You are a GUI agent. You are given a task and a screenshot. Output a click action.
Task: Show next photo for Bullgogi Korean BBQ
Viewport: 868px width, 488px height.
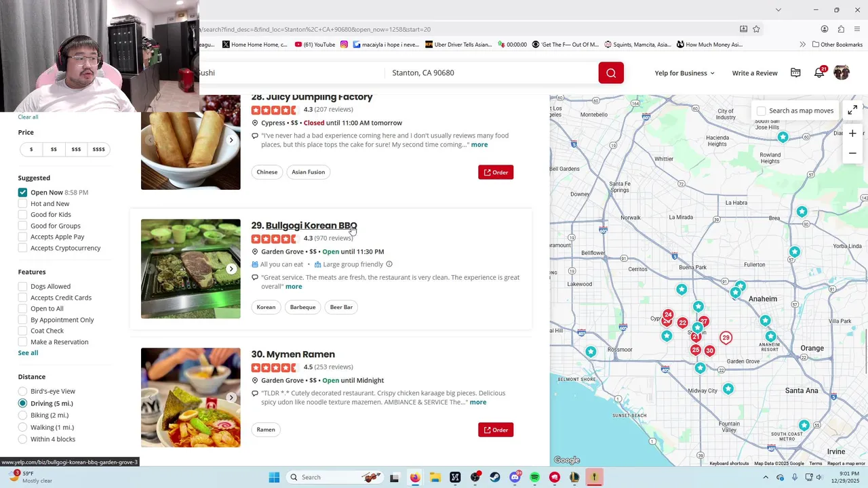pos(231,269)
